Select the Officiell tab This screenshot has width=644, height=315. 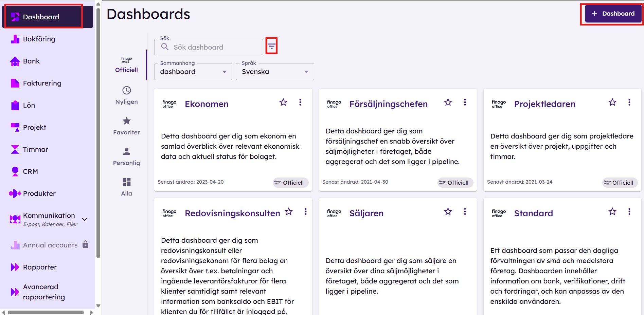pos(126,64)
